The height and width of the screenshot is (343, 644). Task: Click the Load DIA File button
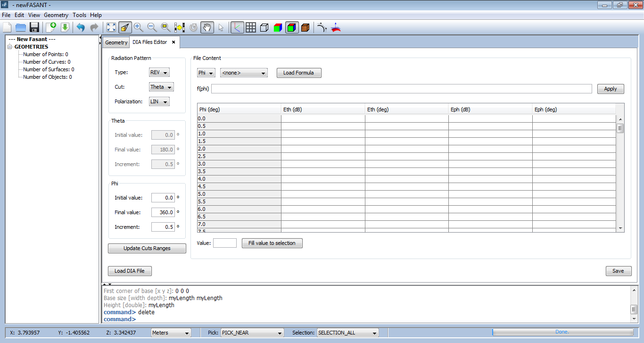point(130,271)
